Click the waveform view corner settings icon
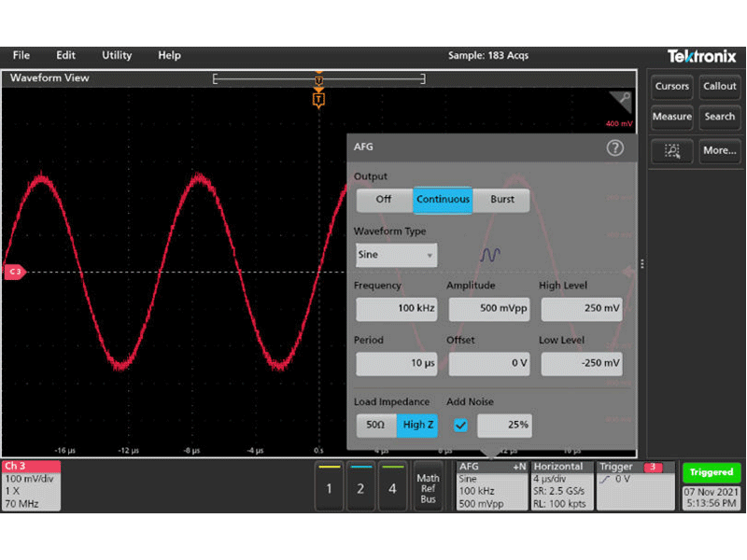Screen dimensions: 747x560 tap(620, 103)
